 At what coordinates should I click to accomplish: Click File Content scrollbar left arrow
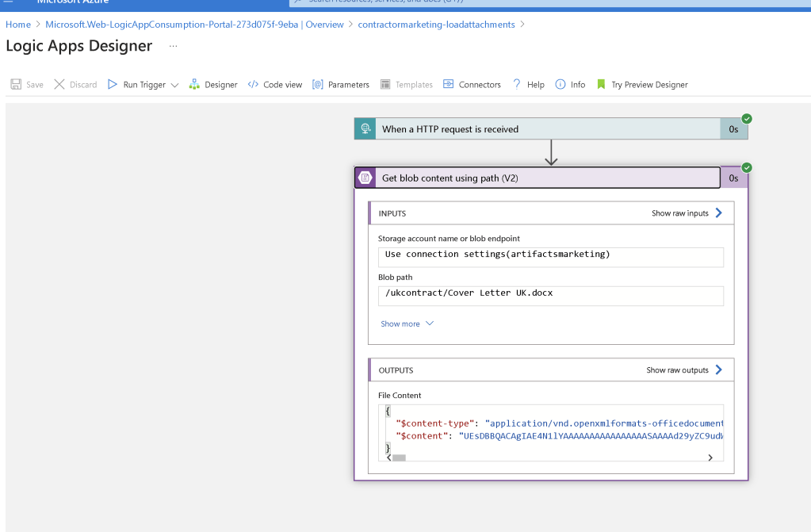(x=389, y=457)
